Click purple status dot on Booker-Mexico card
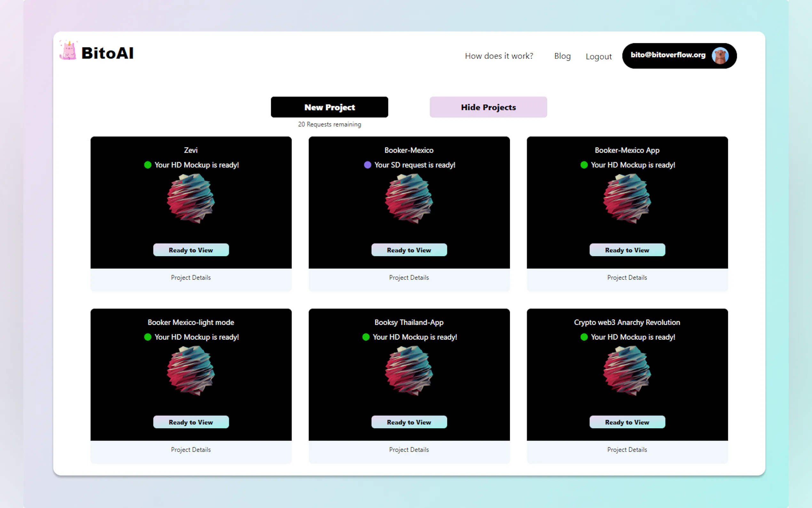The image size is (812, 508). [x=368, y=165]
